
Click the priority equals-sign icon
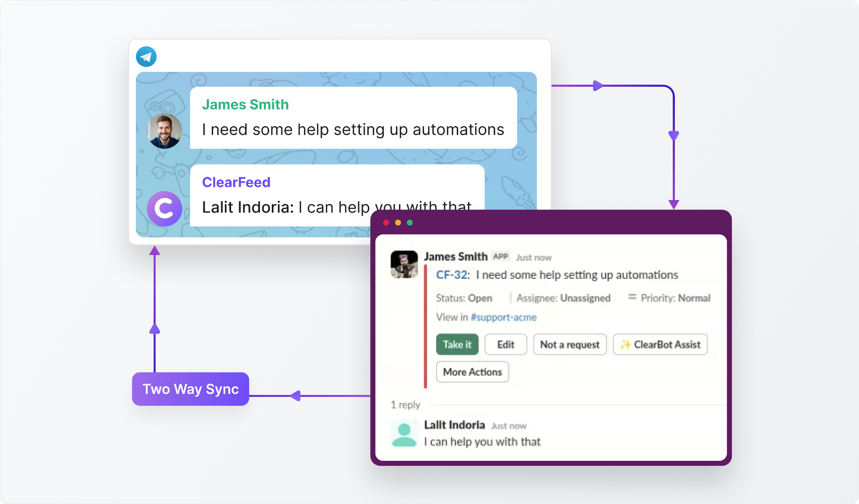[632, 297]
